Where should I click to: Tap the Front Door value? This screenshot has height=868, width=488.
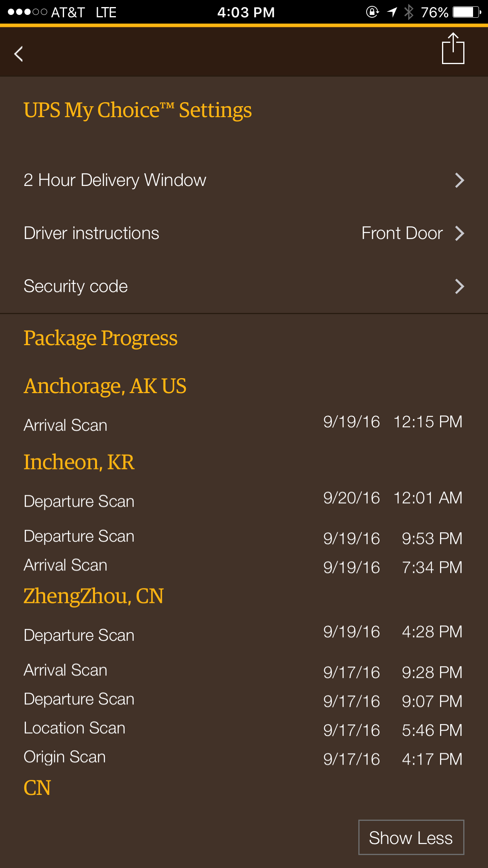coord(402,233)
